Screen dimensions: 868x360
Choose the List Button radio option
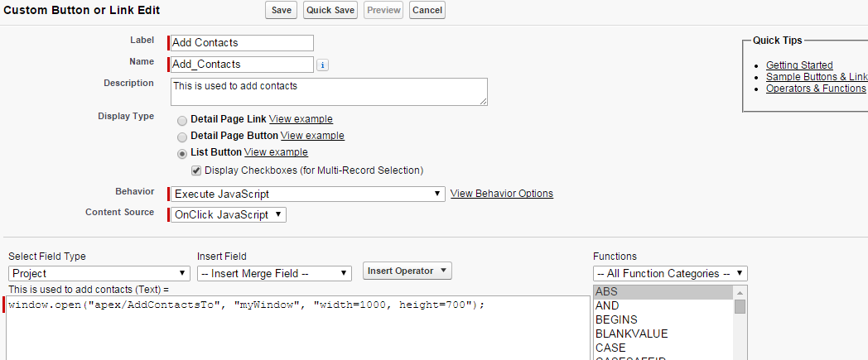(x=182, y=153)
